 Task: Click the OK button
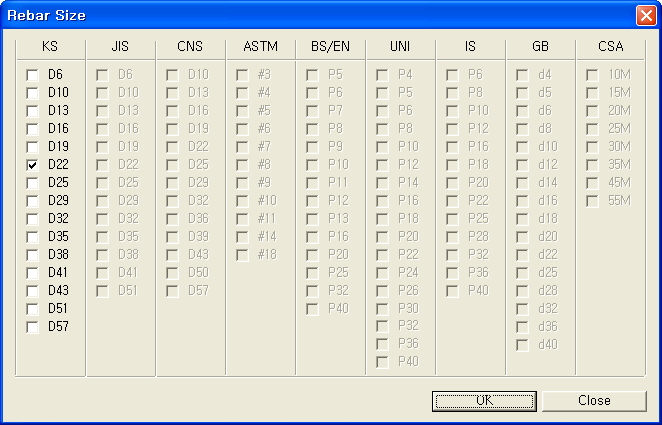(x=484, y=401)
